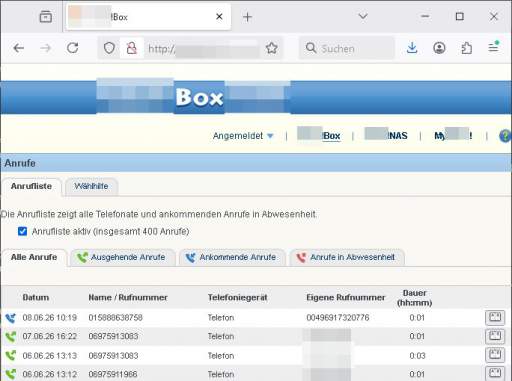Reload the current page
512x381 pixels.
(72, 48)
